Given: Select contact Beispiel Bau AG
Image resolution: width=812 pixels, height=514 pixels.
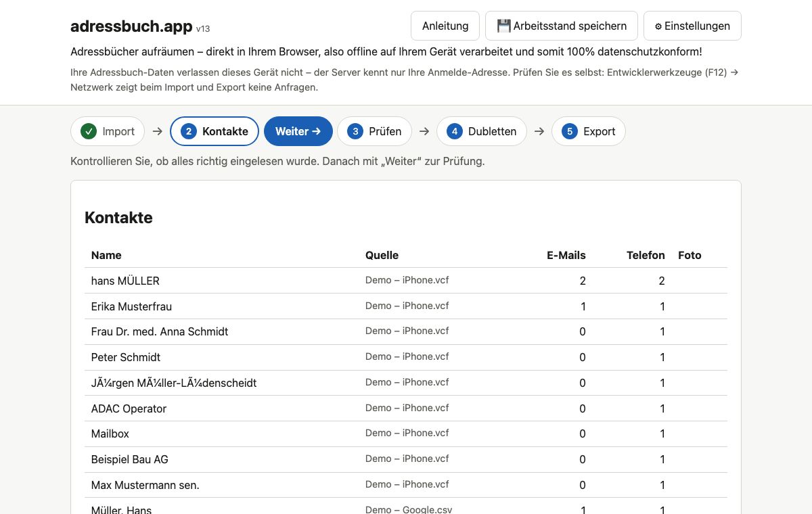Looking at the screenshot, I should (130, 459).
